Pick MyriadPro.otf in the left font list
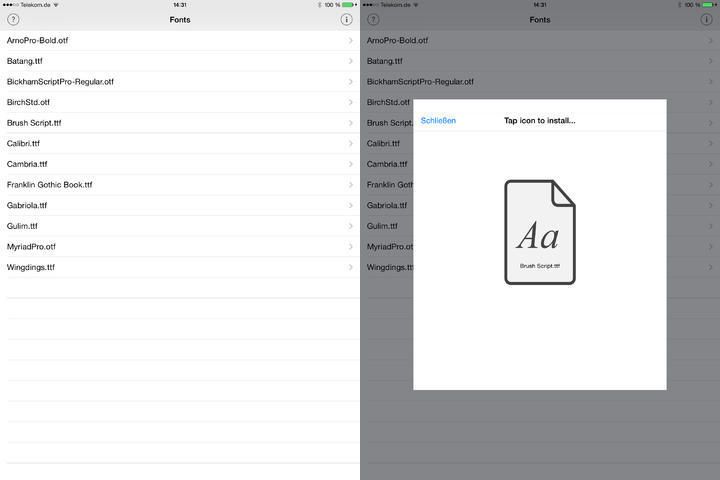Screen dimensions: 720x480 31,247
